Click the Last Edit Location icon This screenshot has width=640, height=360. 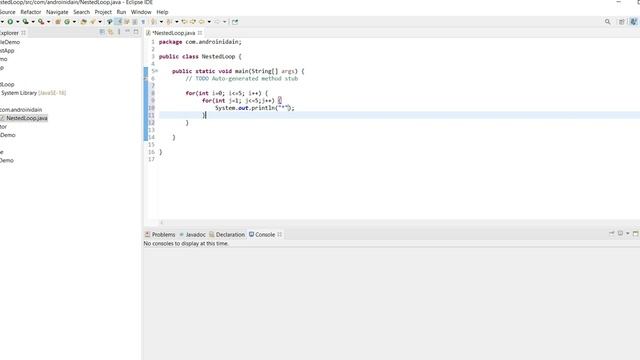184,22
